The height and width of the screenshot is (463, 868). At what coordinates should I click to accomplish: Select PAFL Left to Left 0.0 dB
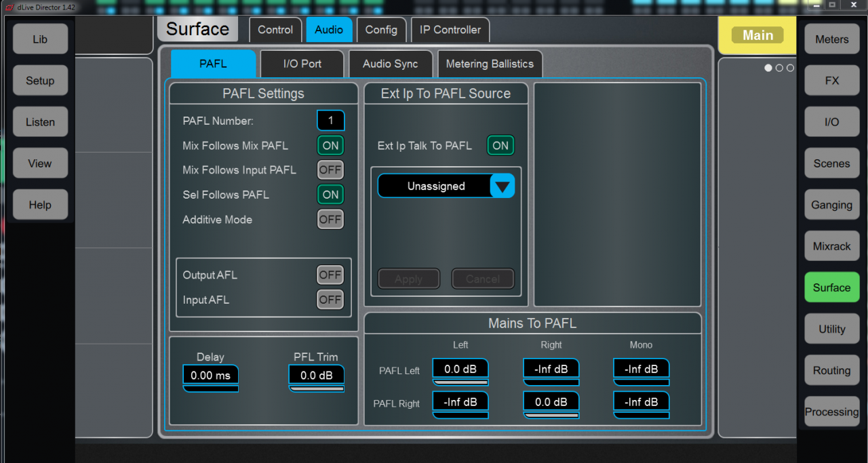pos(460,372)
